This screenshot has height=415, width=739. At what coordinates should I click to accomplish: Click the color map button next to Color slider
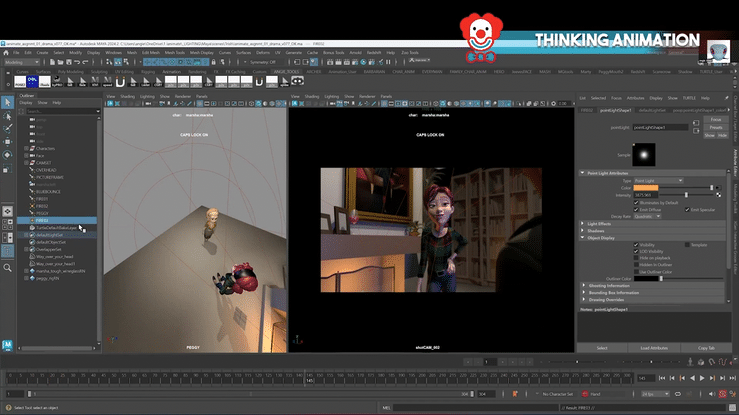(x=718, y=188)
